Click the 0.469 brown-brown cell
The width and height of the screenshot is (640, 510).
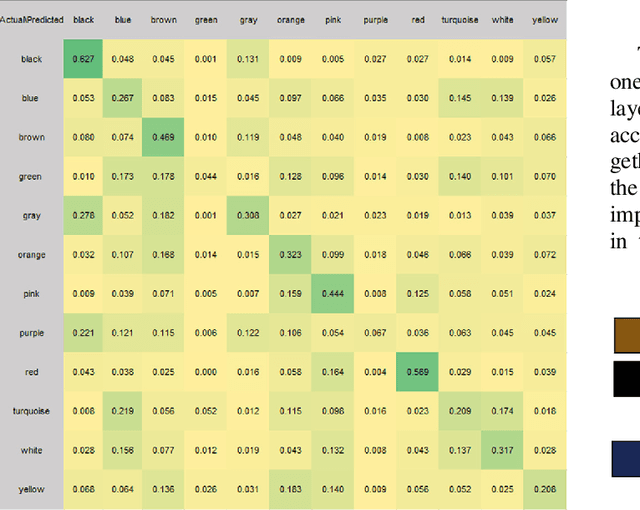click(x=164, y=137)
